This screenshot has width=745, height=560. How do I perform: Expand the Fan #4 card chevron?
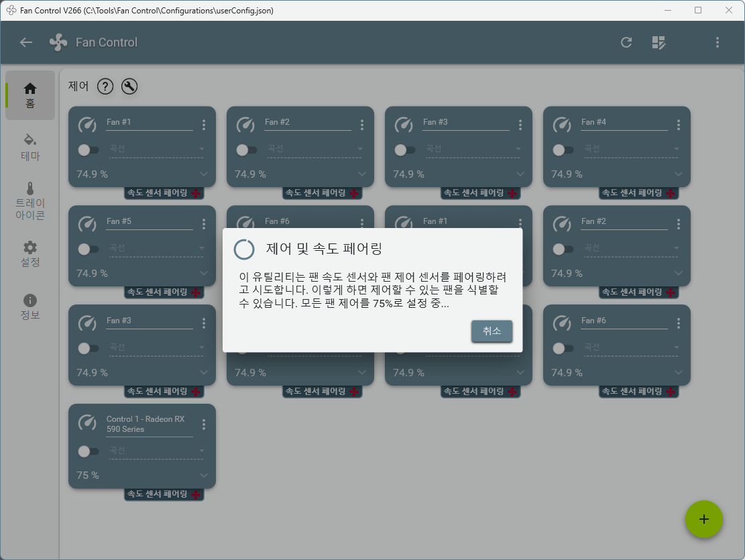coord(679,174)
